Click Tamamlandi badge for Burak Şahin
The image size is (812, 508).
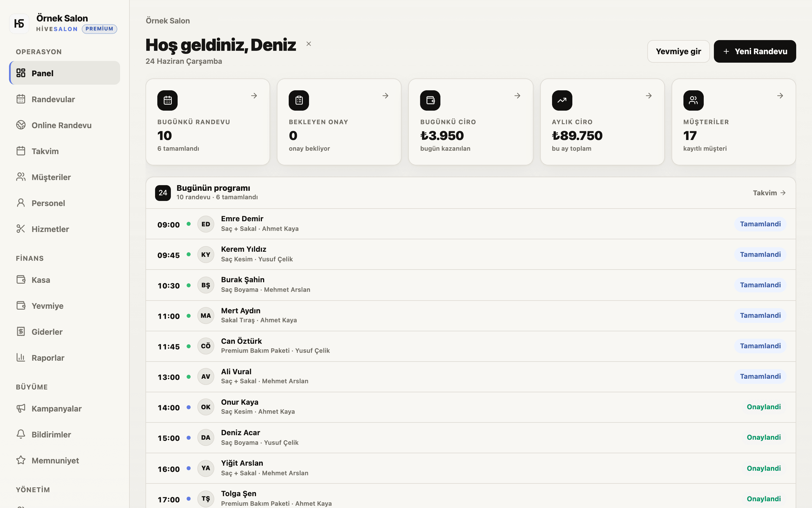760,285
